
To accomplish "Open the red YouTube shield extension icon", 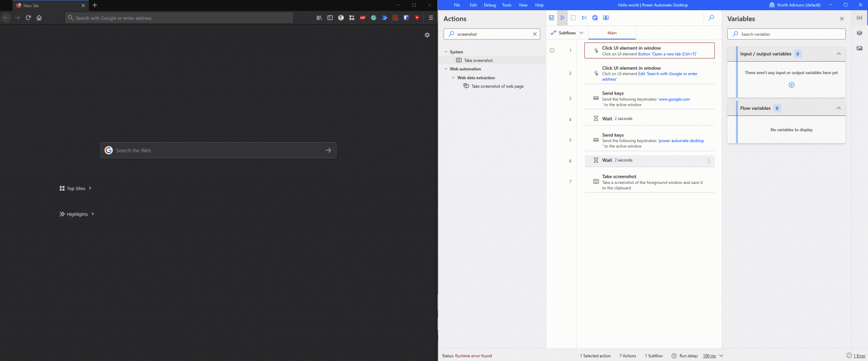I will [417, 18].
